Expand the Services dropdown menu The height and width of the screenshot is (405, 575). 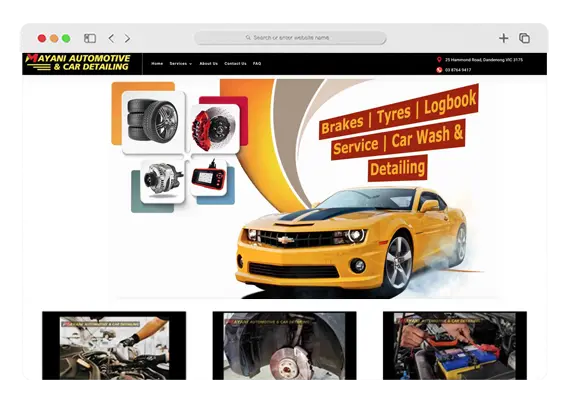(x=180, y=63)
